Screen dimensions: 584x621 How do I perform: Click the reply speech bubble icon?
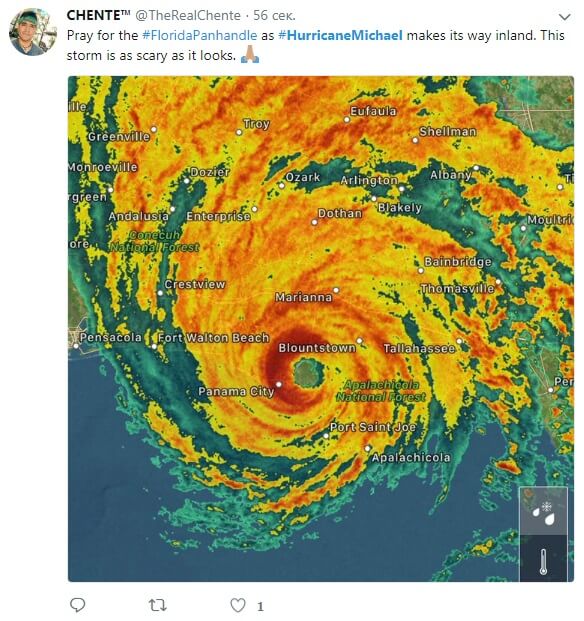[x=78, y=605]
